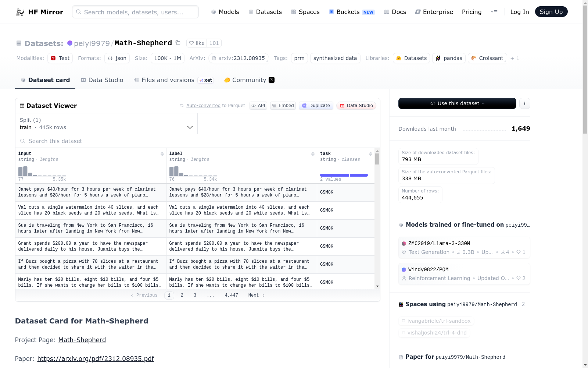Sort the label column
The height and width of the screenshot is (368, 588).
(313, 154)
